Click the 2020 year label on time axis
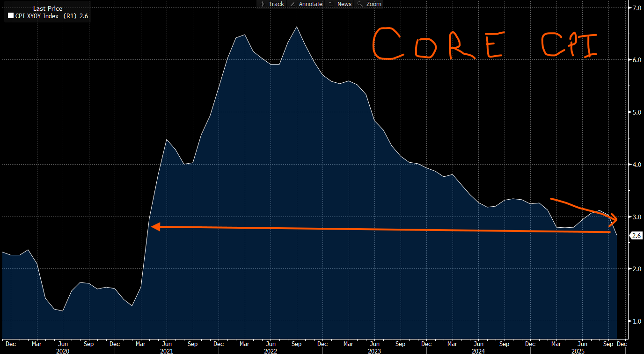644x354 pixels. (x=62, y=350)
